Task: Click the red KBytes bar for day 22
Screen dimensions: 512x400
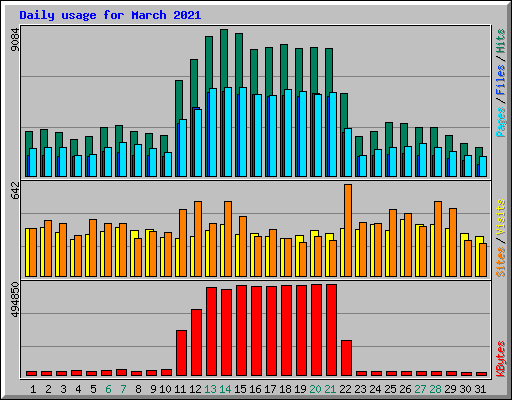Action: (x=347, y=358)
